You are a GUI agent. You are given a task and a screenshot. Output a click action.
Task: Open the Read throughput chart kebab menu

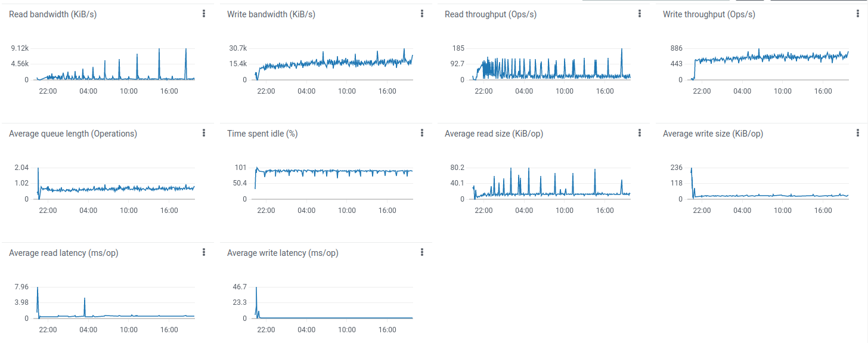640,14
